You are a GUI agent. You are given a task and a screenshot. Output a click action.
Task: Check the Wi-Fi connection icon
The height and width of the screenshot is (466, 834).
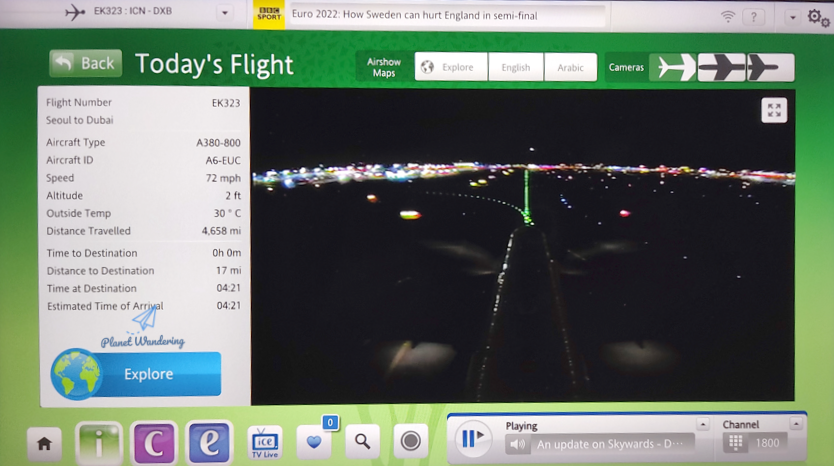click(x=727, y=16)
